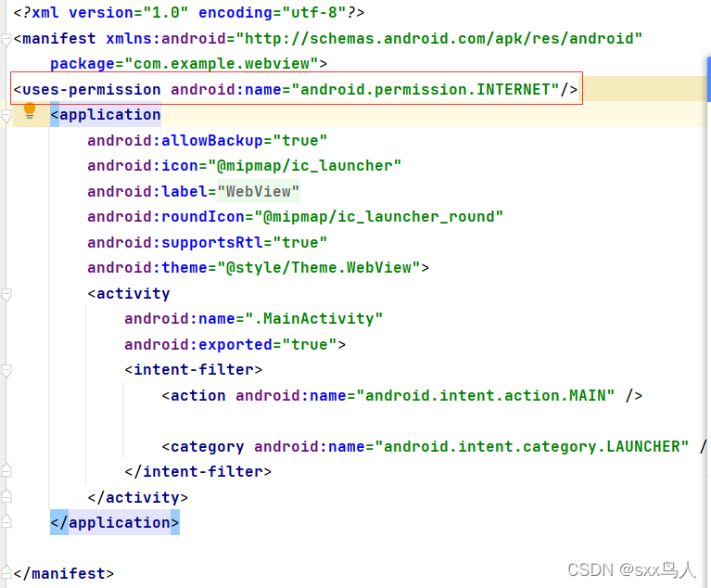The height and width of the screenshot is (588, 711).
Task: Click the yellow lightbulb quick-fix icon
Action: [30, 110]
